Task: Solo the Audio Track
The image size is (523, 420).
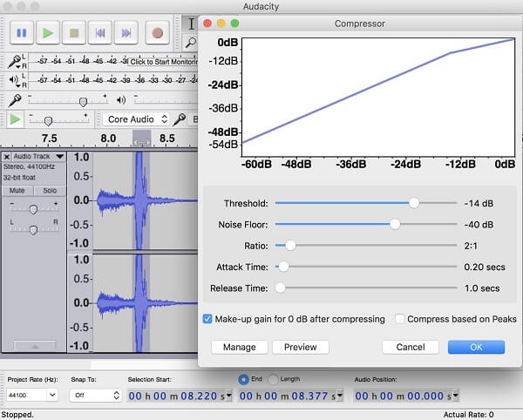Action: (x=50, y=191)
